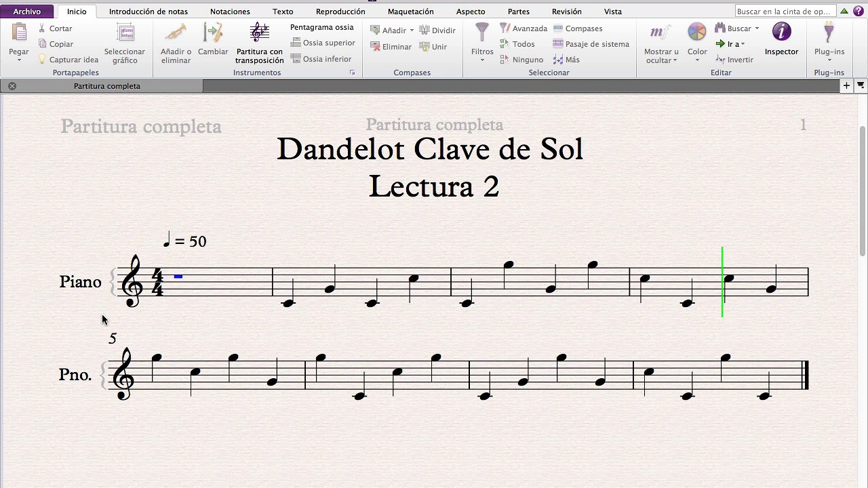Click Añadir compases icon
The image size is (868, 488).
pos(375,30)
